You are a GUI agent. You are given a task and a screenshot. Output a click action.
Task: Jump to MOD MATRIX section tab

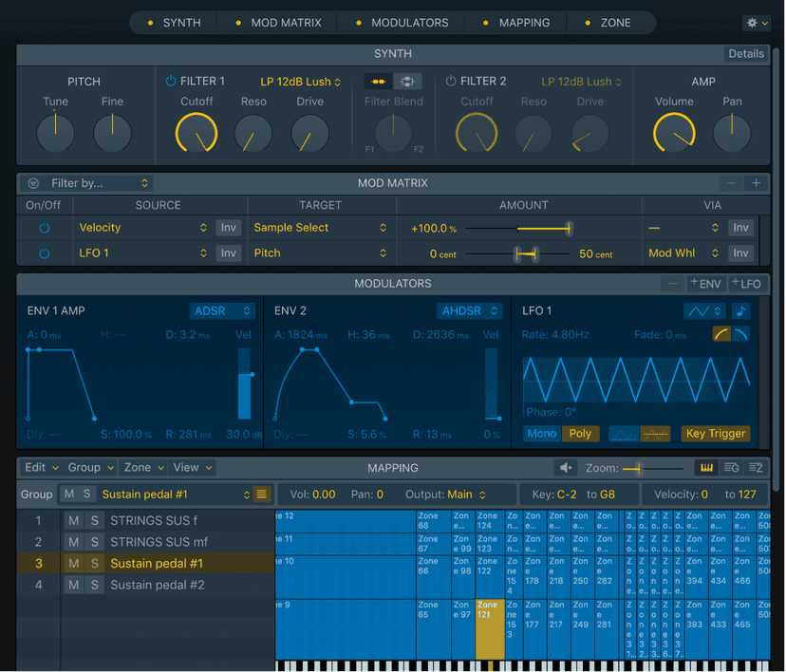[279, 23]
